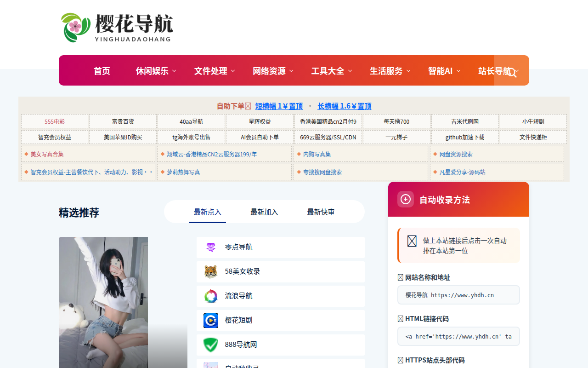Image resolution: width=588 pixels, height=368 pixels.
Task: Click the 樱花短剧 play icon
Action: pyautogui.click(x=211, y=321)
